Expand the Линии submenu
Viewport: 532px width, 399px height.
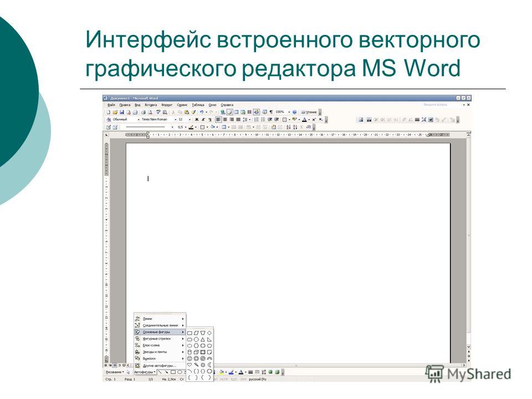pos(160,319)
